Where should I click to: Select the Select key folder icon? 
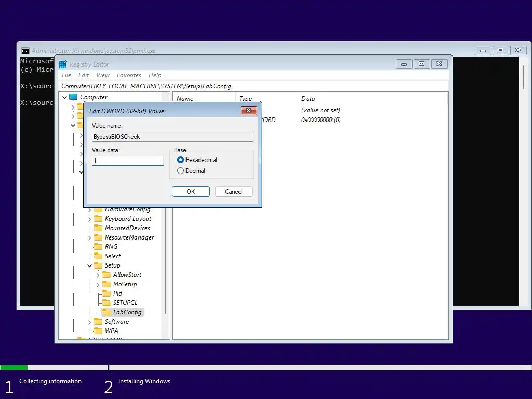[x=98, y=256]
